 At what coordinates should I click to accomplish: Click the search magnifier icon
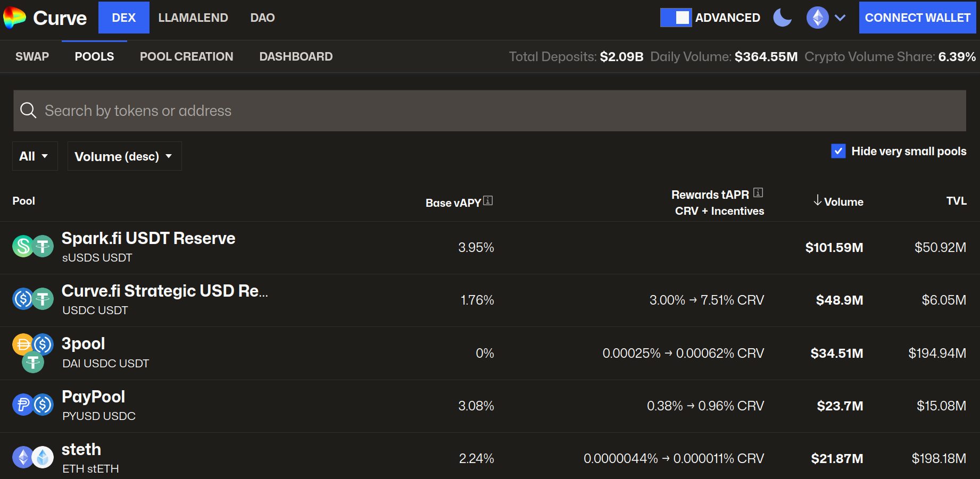tap(28, 111)
